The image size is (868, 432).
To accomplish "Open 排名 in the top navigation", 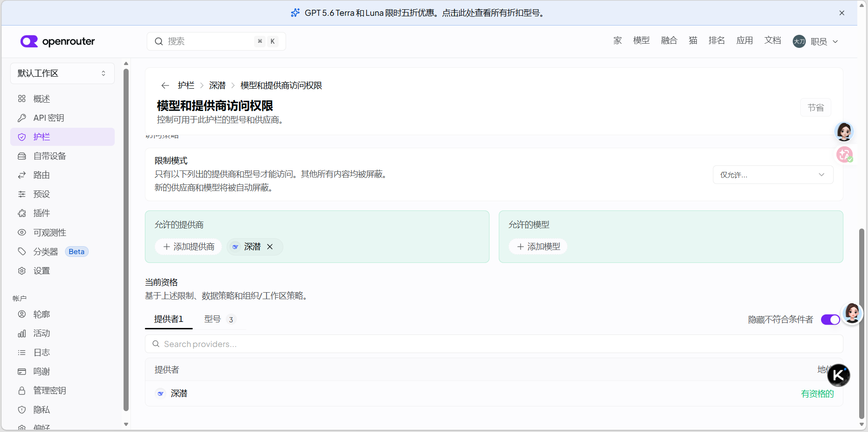I will (x=717, y=40).
